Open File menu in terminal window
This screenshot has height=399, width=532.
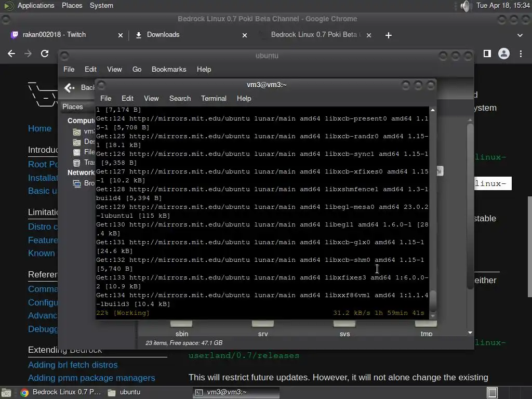click(x=105, y=98)
